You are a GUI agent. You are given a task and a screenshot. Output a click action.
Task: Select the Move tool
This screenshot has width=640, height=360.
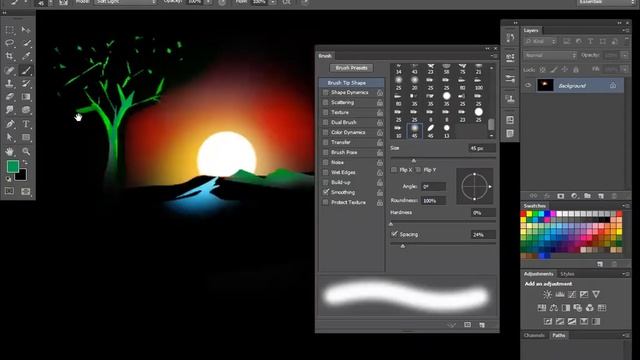coord(26,30)
